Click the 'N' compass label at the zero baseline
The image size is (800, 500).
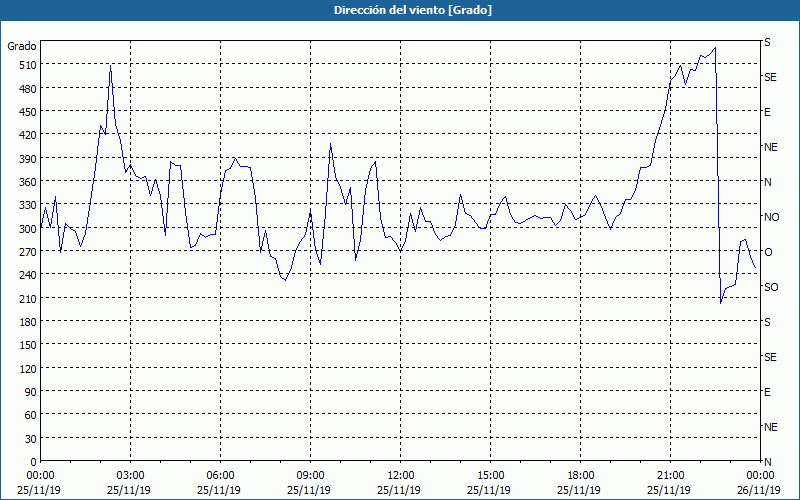click(x=767, y=462)
